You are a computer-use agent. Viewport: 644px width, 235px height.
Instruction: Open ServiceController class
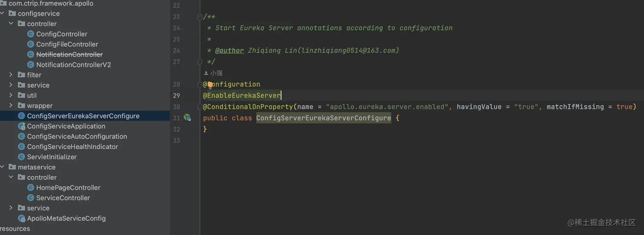coord(63,198)
